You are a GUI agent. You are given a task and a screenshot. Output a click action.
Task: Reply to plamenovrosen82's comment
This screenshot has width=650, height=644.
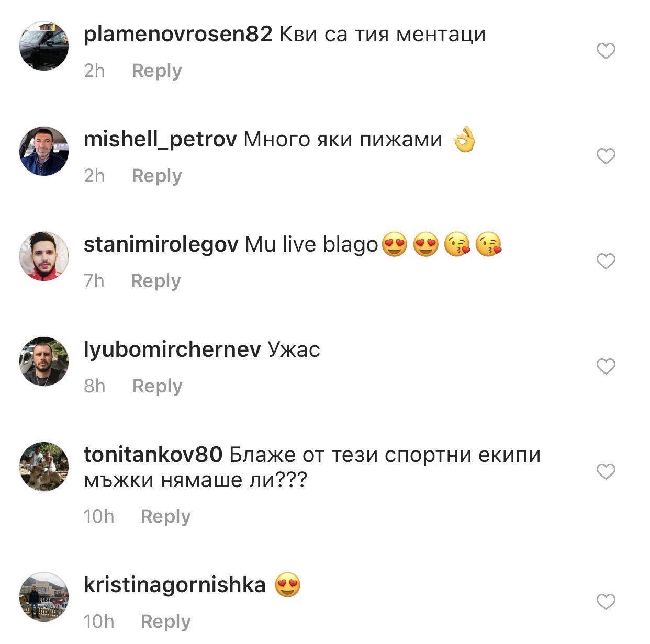156,71
